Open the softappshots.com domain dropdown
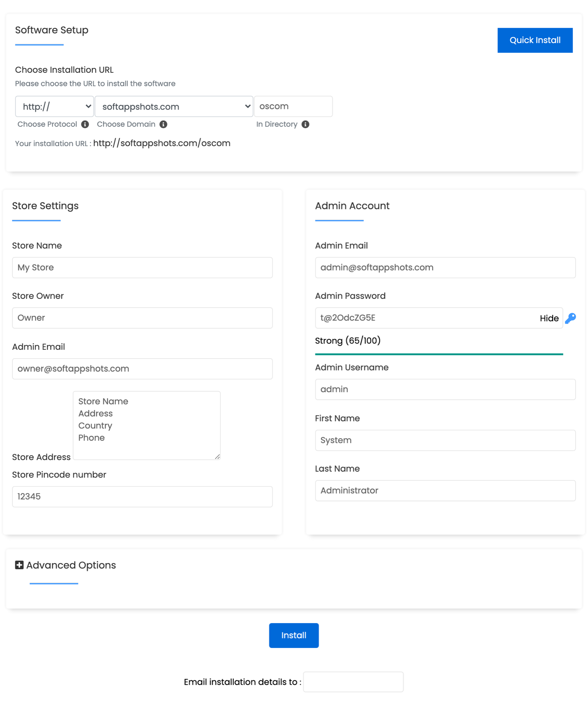 (x=174, y=106)
